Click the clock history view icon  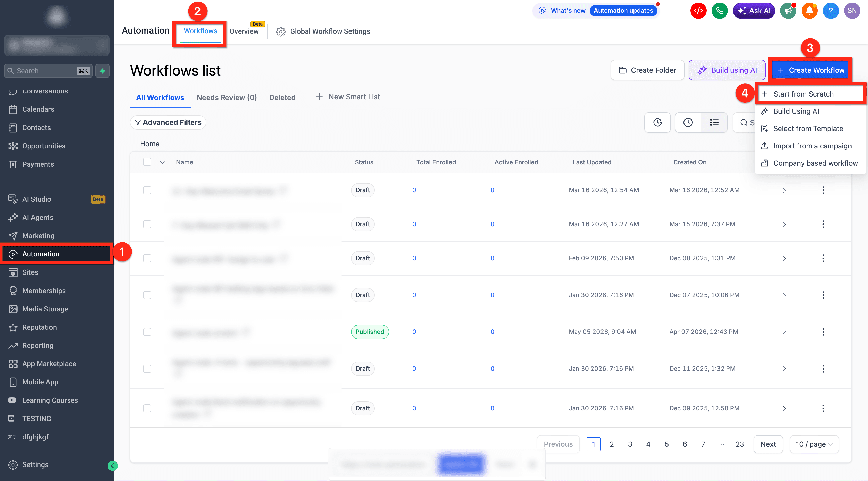[688, 122]
